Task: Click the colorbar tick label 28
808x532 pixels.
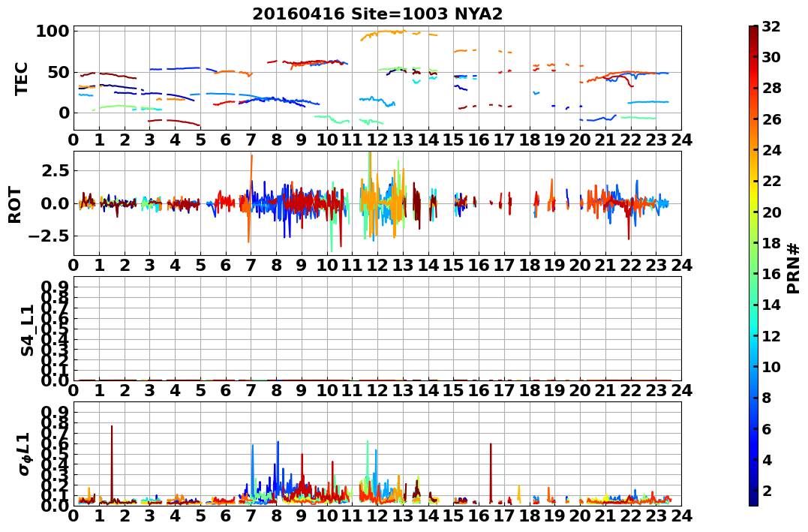Action: (771, 88)
